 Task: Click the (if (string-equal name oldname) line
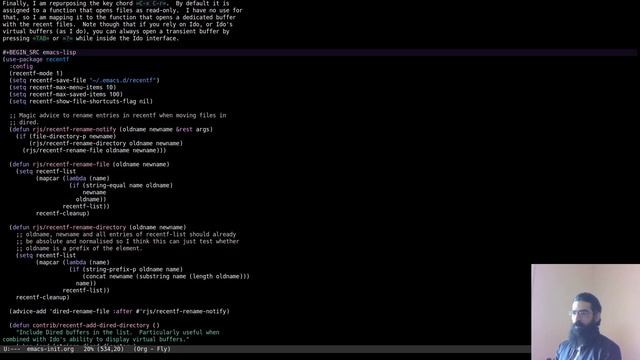click(121, 185)
